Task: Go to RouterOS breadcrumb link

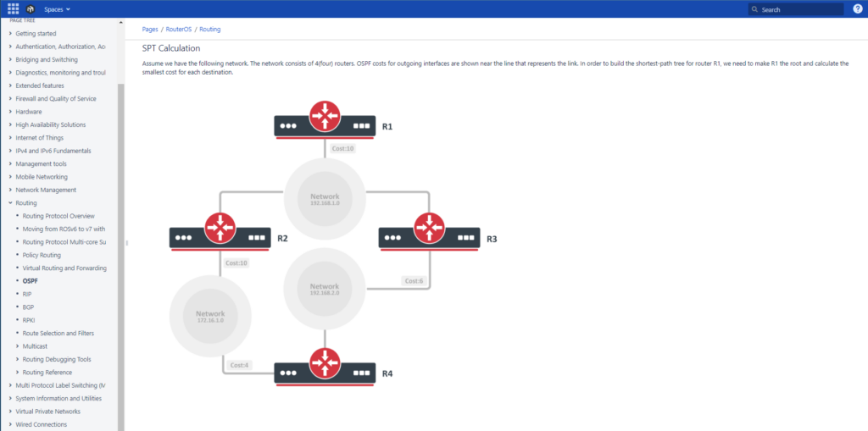Action: click(x=178, y=30)
